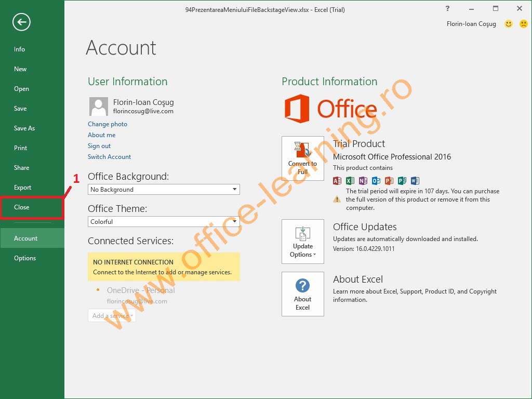Click the Word app icon
Screen dimensions: 532x399
[415, 180]
